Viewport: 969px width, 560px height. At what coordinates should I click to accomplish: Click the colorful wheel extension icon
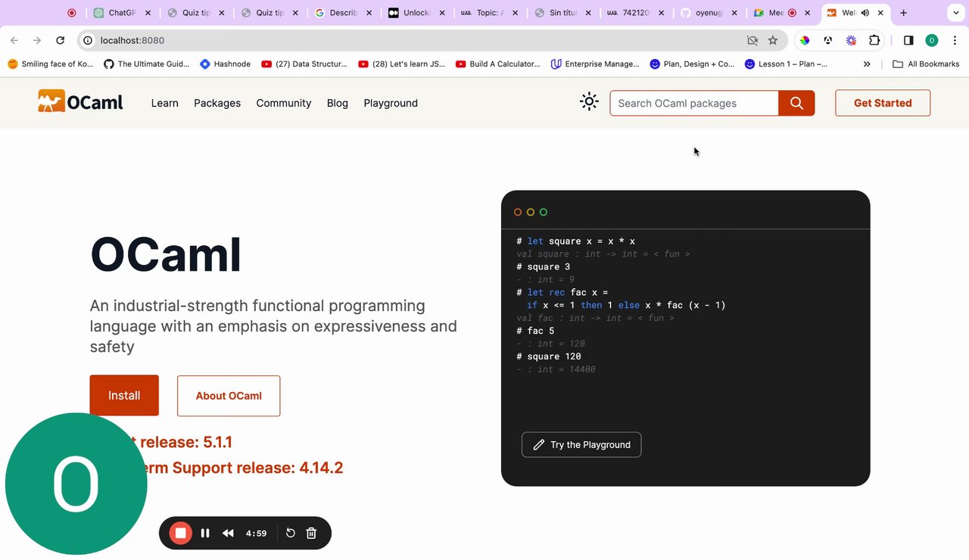click(805, 40)
